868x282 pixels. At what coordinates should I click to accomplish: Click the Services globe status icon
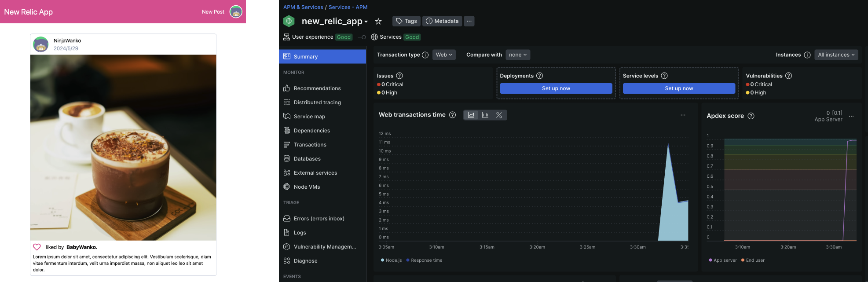(374, 37)
